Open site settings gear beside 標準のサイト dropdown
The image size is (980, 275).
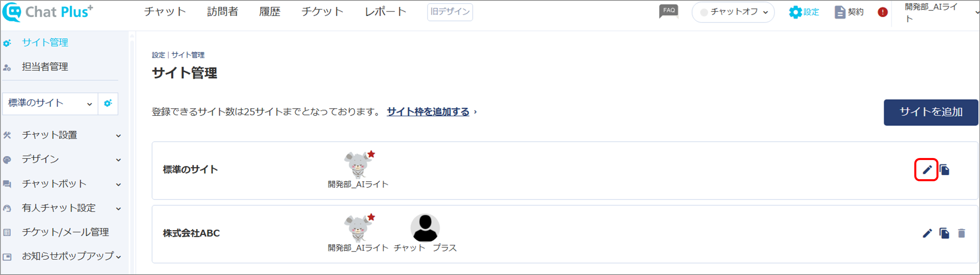coord(108,103)
